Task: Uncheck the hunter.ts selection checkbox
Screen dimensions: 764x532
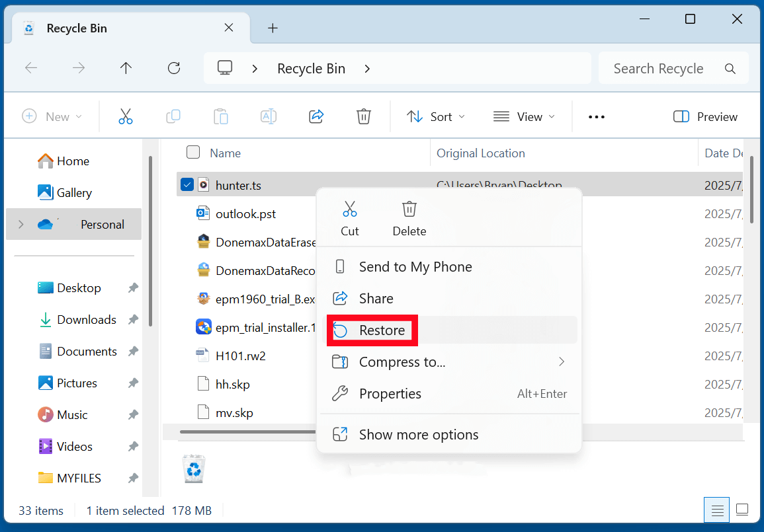Action: tap(186, 184)
